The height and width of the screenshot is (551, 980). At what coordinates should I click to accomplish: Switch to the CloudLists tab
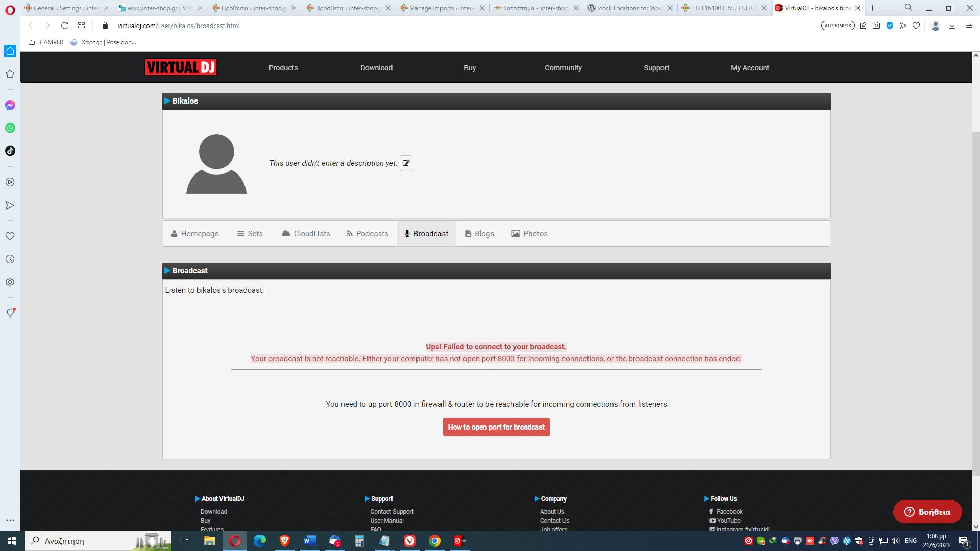(x=306, y=234)
